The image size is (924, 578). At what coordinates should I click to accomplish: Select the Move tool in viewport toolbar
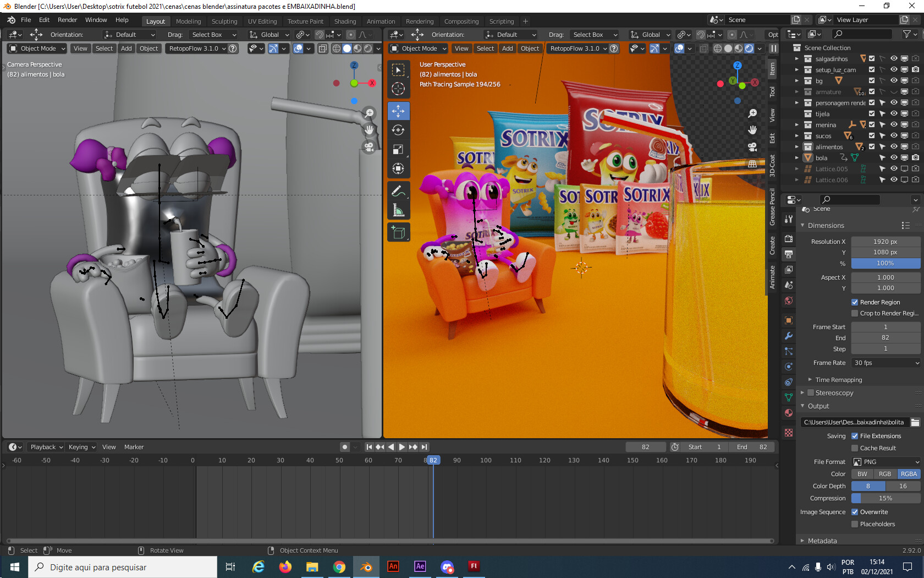398,111
